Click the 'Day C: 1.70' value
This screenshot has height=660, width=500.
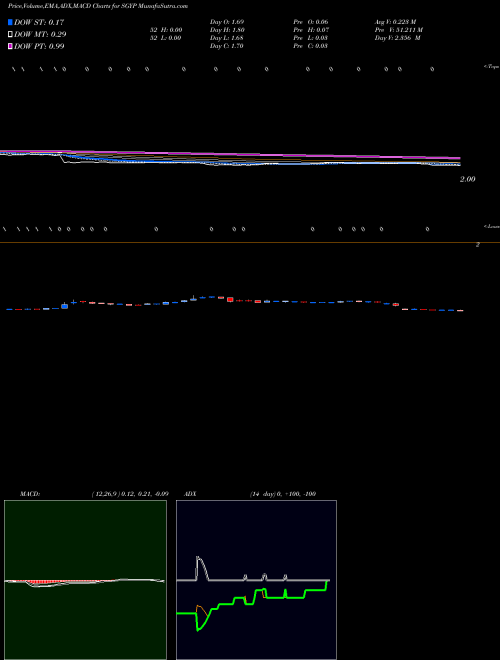point(226,46)
